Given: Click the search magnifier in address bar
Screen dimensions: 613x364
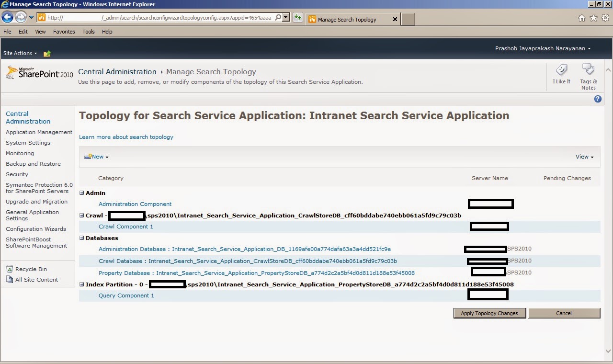Looking at the screenshot, I should (278, 18).
